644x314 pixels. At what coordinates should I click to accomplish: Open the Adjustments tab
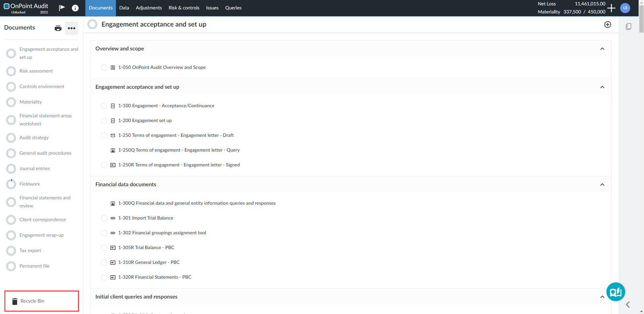point(148,8)
